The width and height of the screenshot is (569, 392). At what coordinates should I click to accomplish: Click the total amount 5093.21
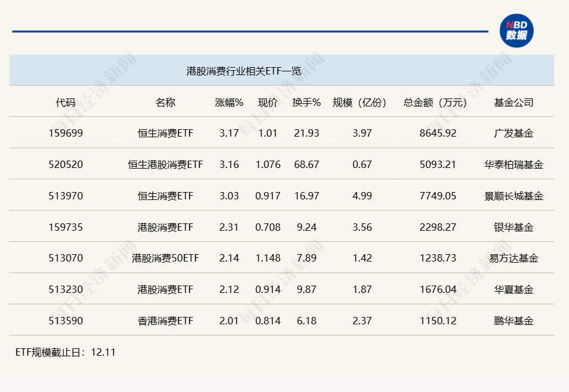tap(438, 164)
